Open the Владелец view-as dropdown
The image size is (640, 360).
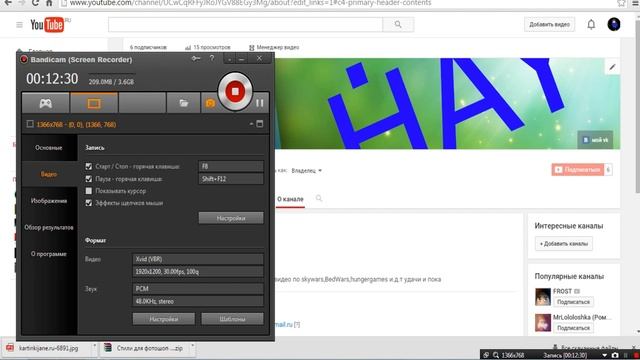pos(307,171)
